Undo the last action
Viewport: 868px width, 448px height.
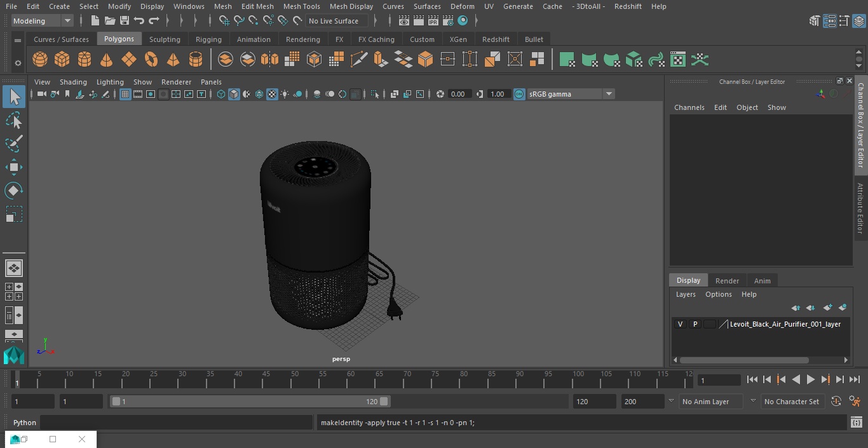[139, 21]
